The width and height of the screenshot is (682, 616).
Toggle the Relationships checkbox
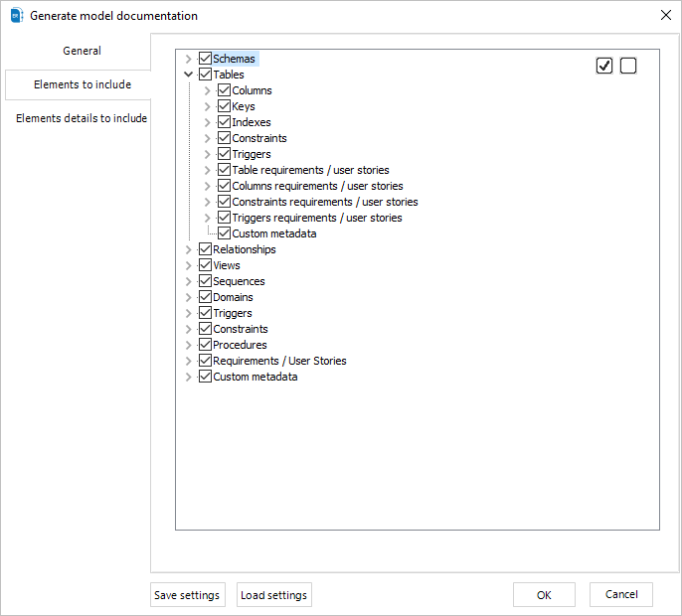coord(205,249)
